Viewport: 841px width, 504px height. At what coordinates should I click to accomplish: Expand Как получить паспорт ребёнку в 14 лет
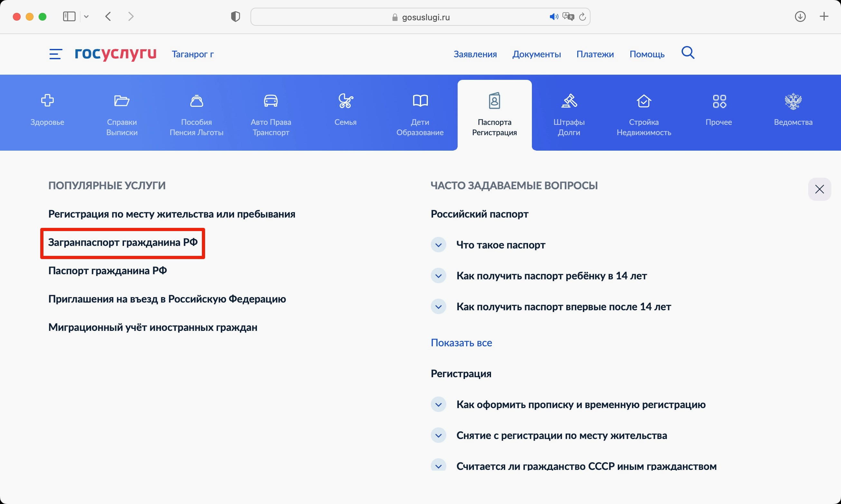pyautogui.click(x=438, y=276)
